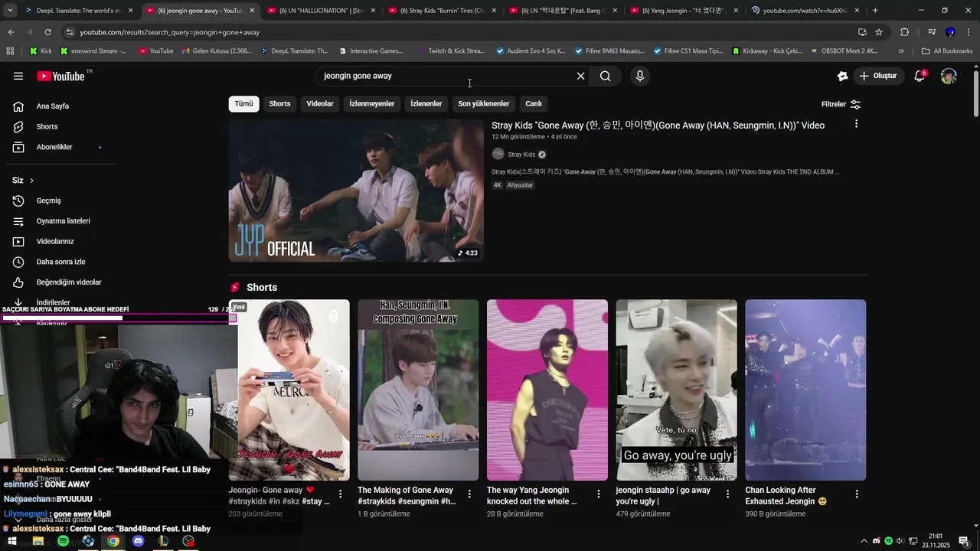Open the Stray Kids "Gone Away" video title

pos(658,126)
